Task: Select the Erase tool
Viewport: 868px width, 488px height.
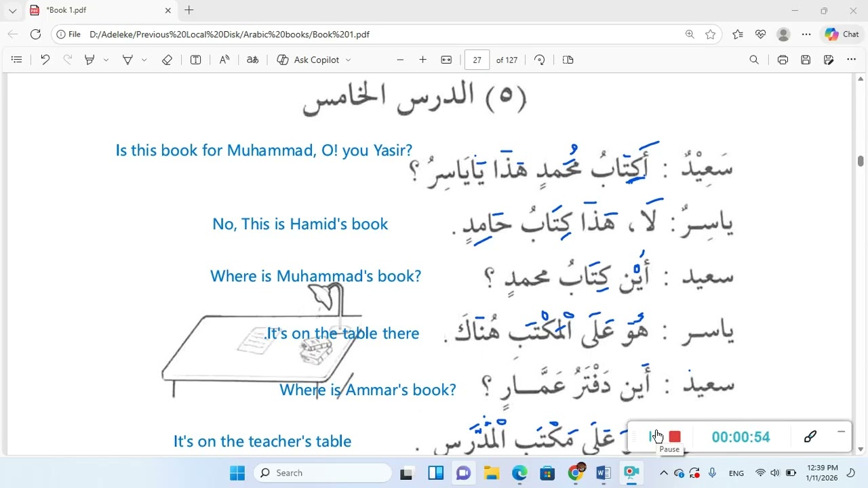Action: click(167, 60)
